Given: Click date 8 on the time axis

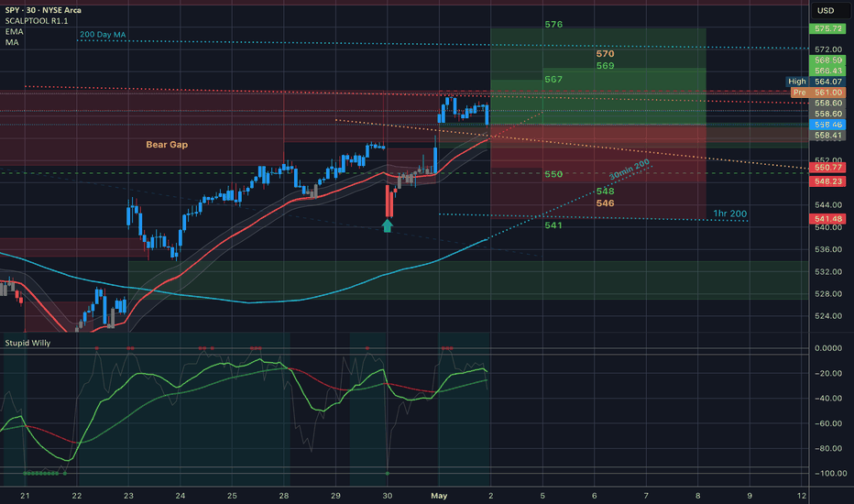Looking at the screenshot, I should point(697,496).
